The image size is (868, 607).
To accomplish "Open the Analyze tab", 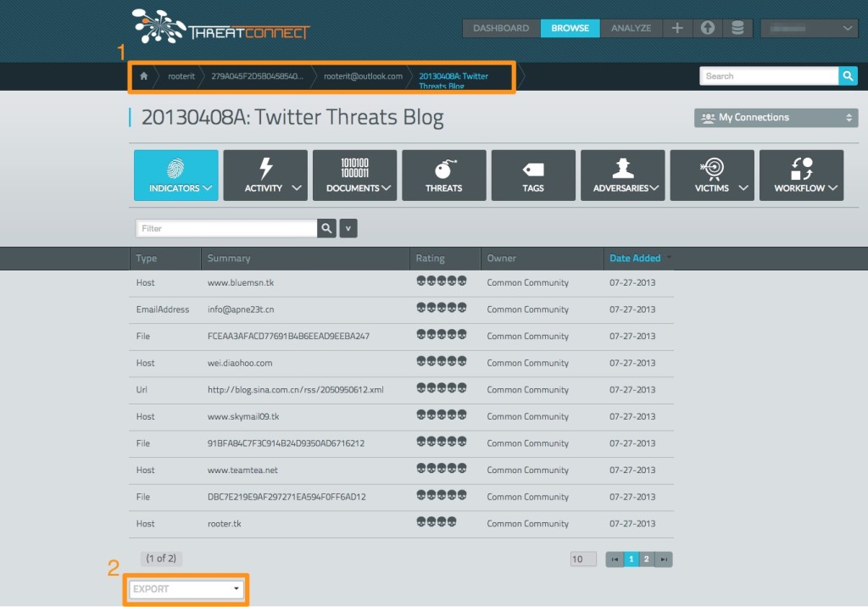I will (x=631, y=28).
